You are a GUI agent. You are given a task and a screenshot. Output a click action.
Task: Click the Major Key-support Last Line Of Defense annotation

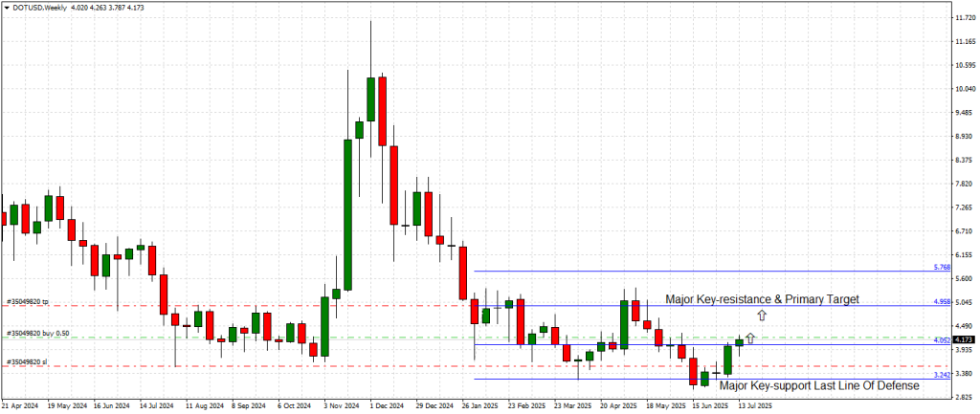click(x=819, y=386)
